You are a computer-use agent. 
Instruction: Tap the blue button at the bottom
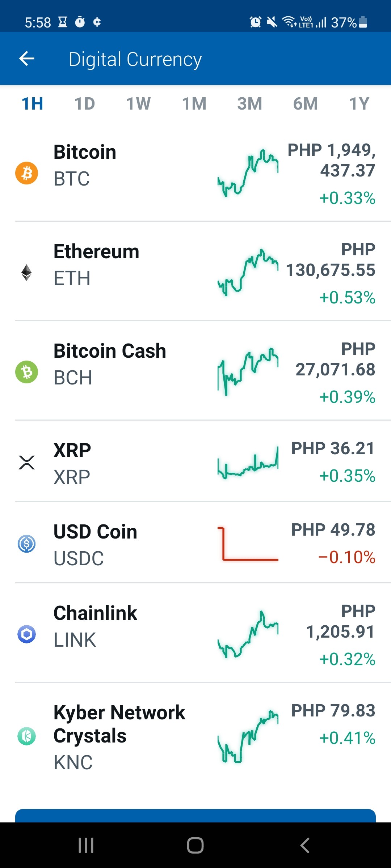[195, 816]
